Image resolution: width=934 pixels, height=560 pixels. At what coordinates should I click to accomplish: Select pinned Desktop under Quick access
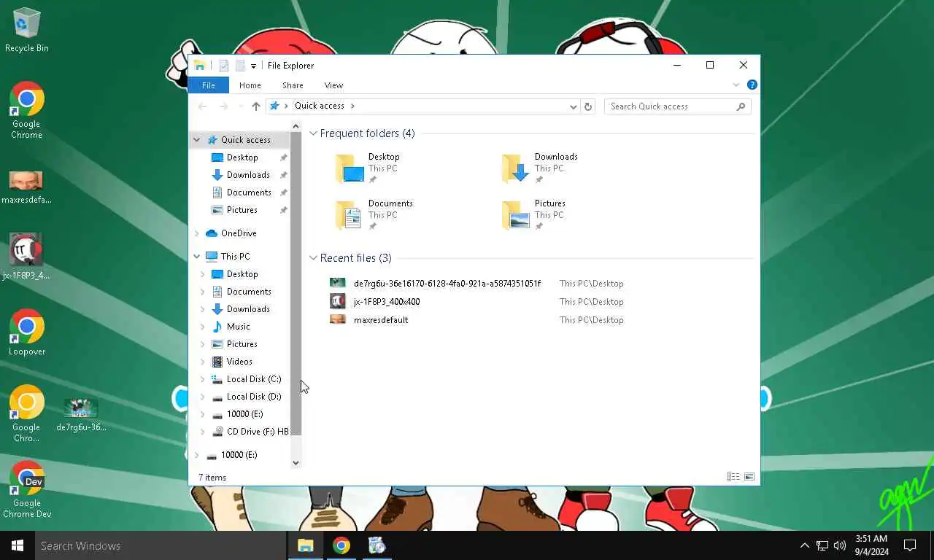click(x=242, y=157)
